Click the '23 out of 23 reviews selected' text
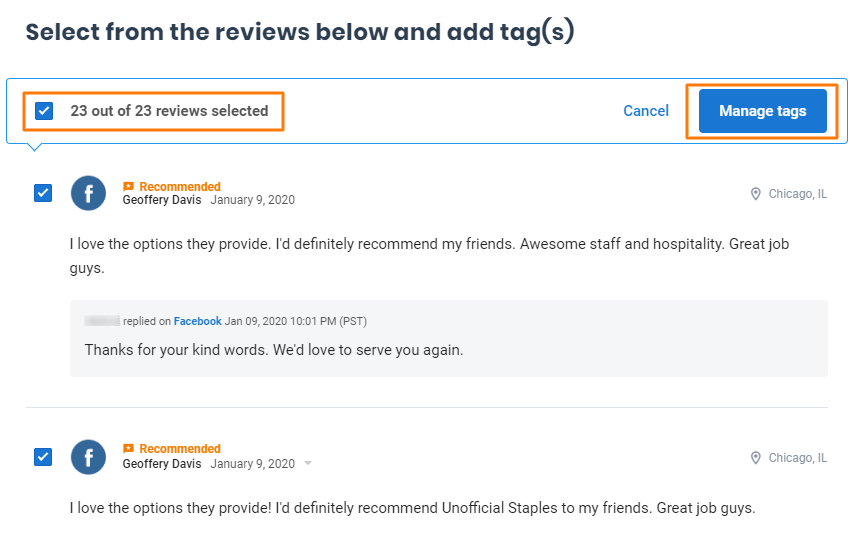The width and height of the screenshot is (854, 536). [169, 111]
